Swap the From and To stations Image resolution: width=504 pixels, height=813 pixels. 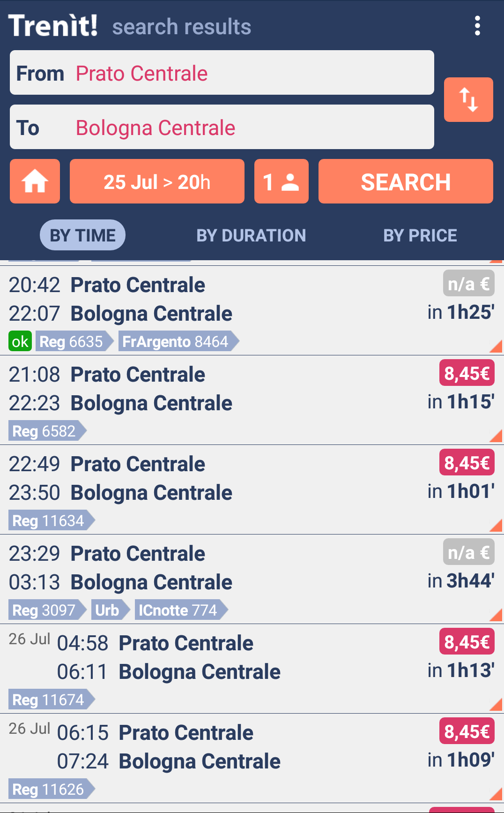[x=468, y=100]
